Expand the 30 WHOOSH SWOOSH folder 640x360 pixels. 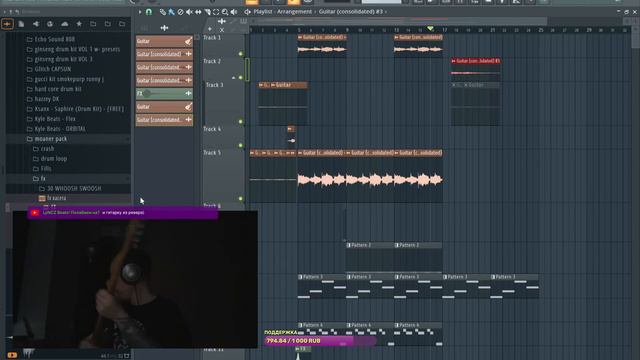(x=70, y=189)
